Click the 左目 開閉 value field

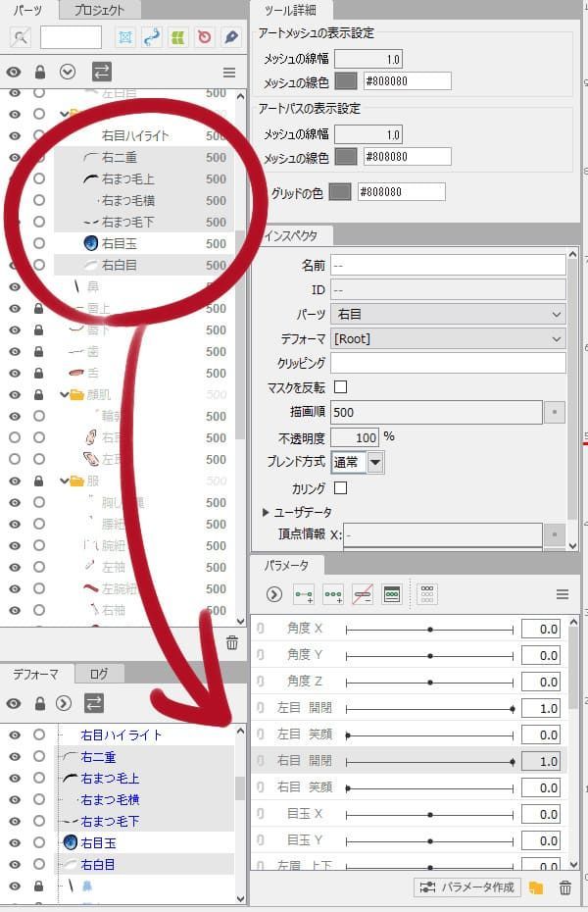point(541,708)
